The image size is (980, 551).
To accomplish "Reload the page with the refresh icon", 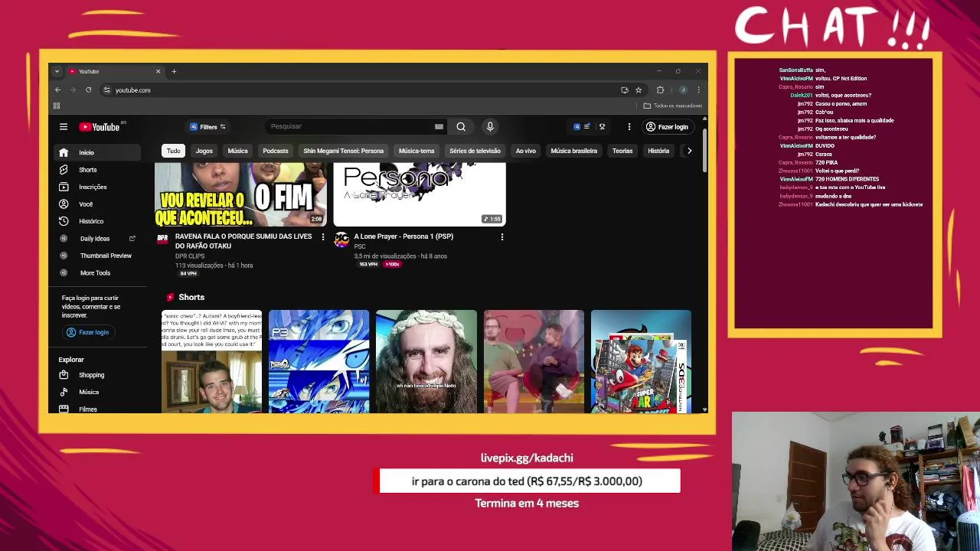I will [x=89, y=90].
